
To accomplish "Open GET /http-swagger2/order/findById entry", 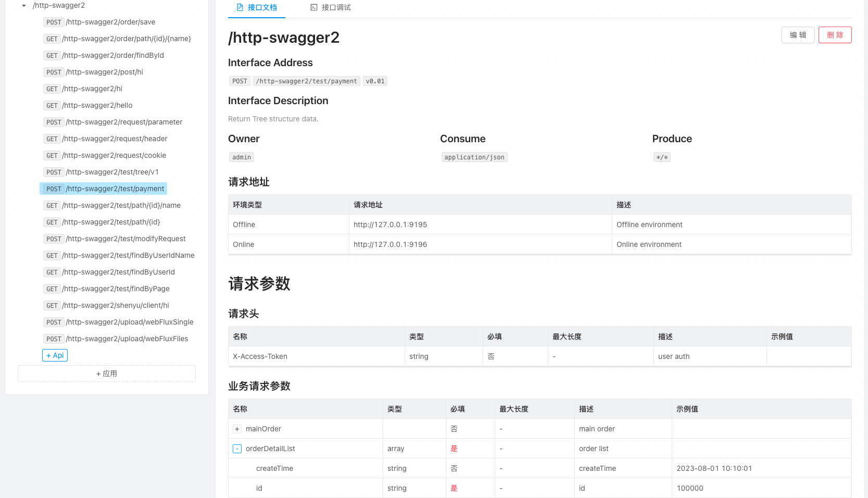I will click(x=112, y=55).
